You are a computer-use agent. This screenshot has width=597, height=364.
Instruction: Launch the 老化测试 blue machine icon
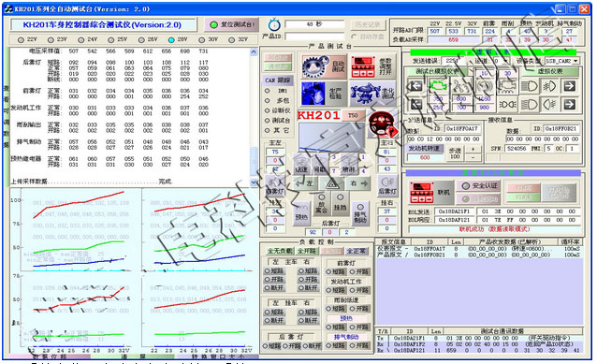[372, 94]
